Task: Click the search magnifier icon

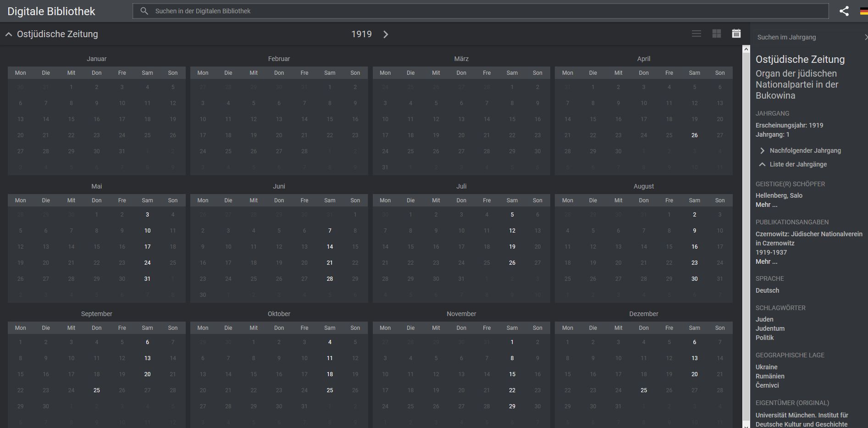Action: [144, 11]
